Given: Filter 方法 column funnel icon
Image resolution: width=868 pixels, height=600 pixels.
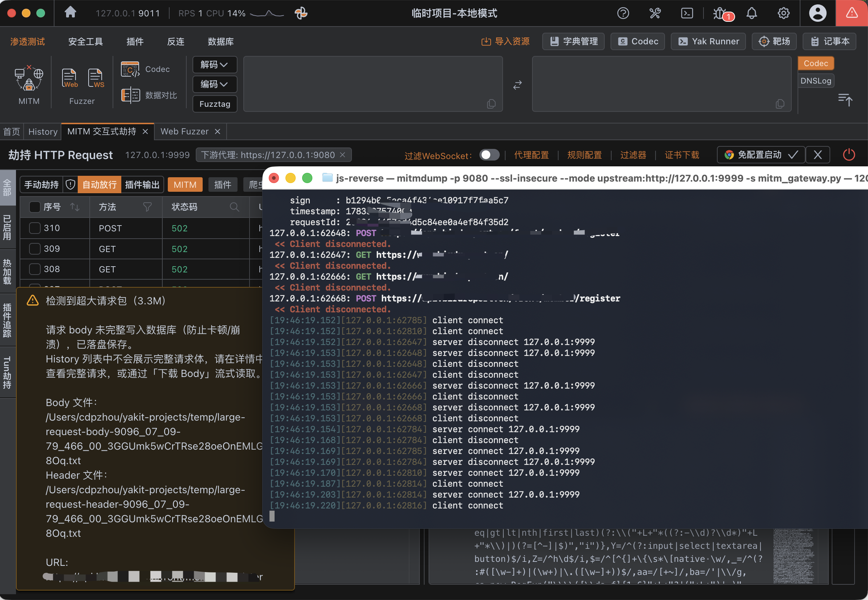Looking at the screenshot, I should pos(147,207).
